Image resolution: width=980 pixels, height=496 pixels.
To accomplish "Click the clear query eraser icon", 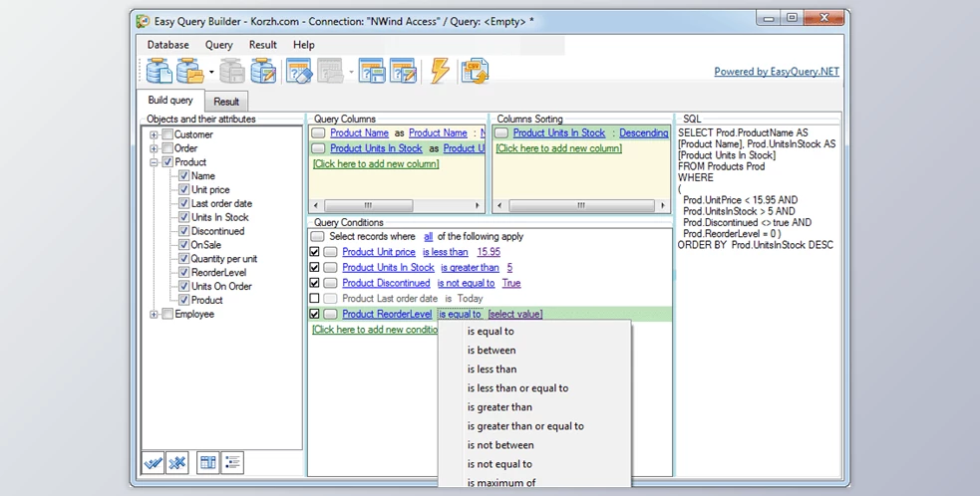I will click(299, 71).
